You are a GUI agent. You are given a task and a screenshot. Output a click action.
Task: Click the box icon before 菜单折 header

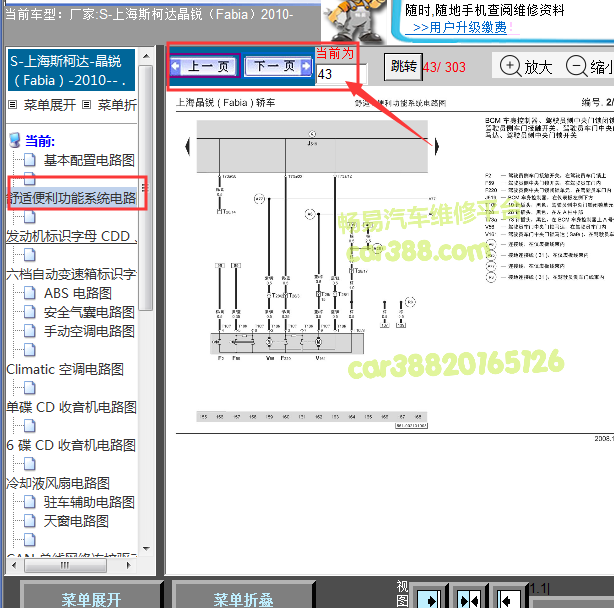click(x=87, y=105)
